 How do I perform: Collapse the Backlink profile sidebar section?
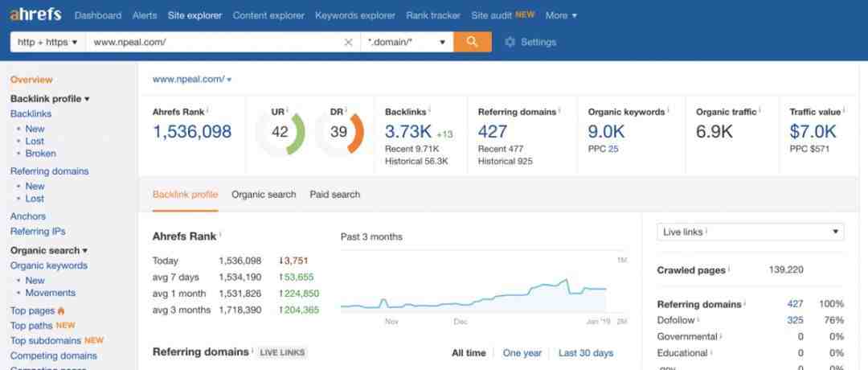[50, 99]
